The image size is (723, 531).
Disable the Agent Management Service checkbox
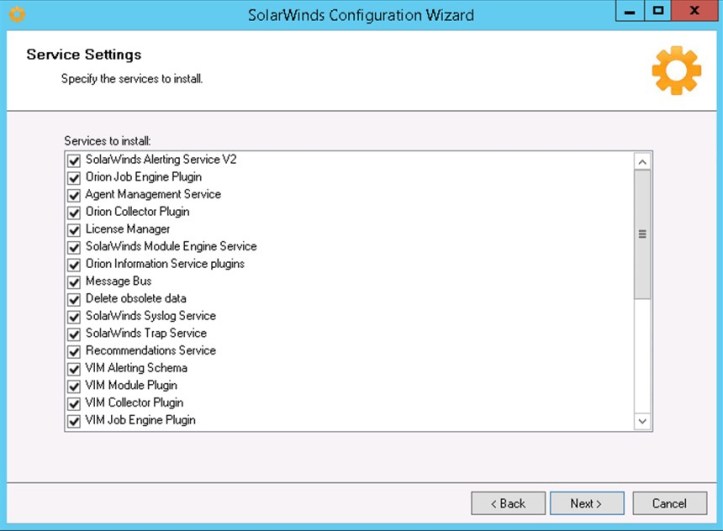73,195
